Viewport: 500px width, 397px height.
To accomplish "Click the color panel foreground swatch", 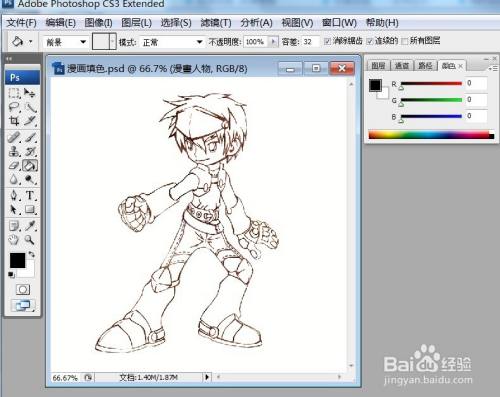I will click(375, 85).
